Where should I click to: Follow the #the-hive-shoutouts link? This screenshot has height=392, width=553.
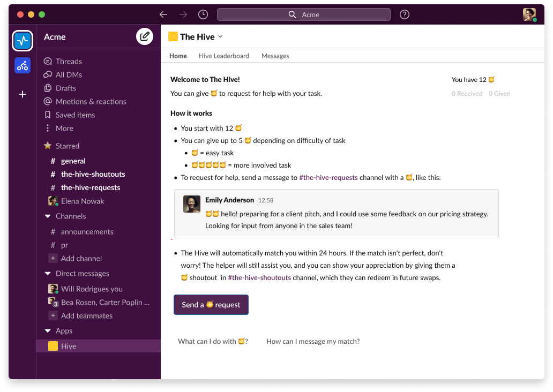tap(259, 277)
